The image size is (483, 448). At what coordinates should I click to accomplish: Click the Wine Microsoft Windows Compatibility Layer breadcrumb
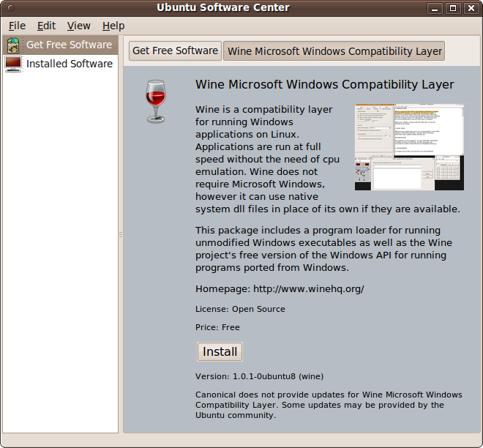tap(334, 51)
